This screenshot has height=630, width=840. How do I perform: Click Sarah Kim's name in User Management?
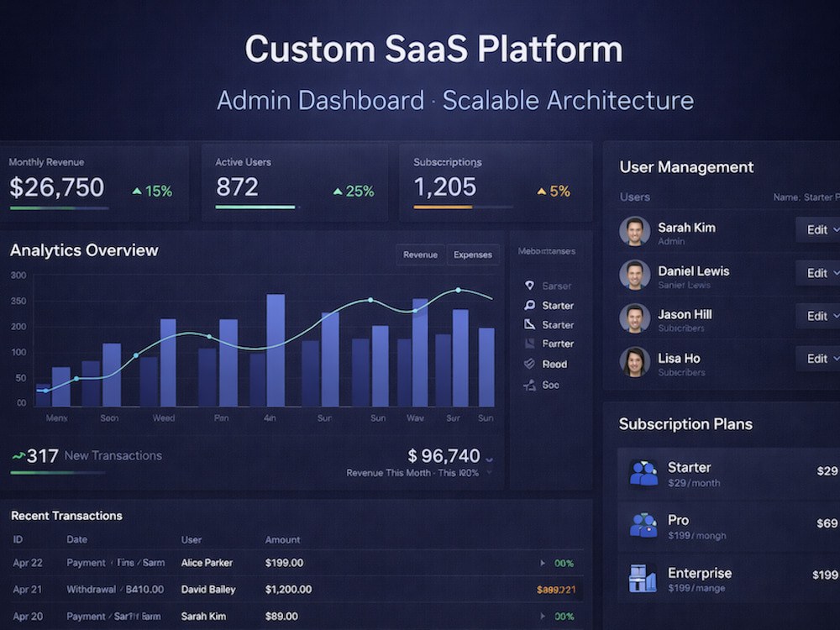tap(687, 227)
